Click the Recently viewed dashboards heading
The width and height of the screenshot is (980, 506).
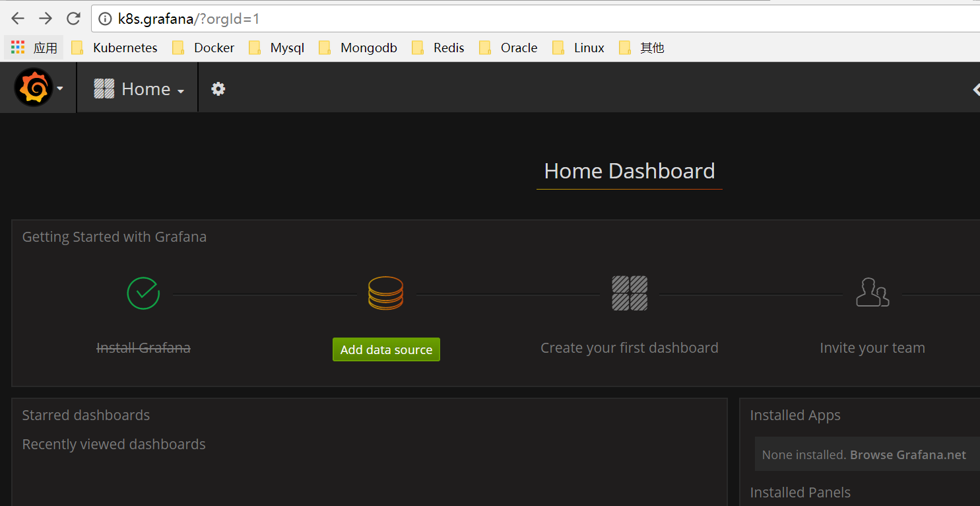[114, 444]
